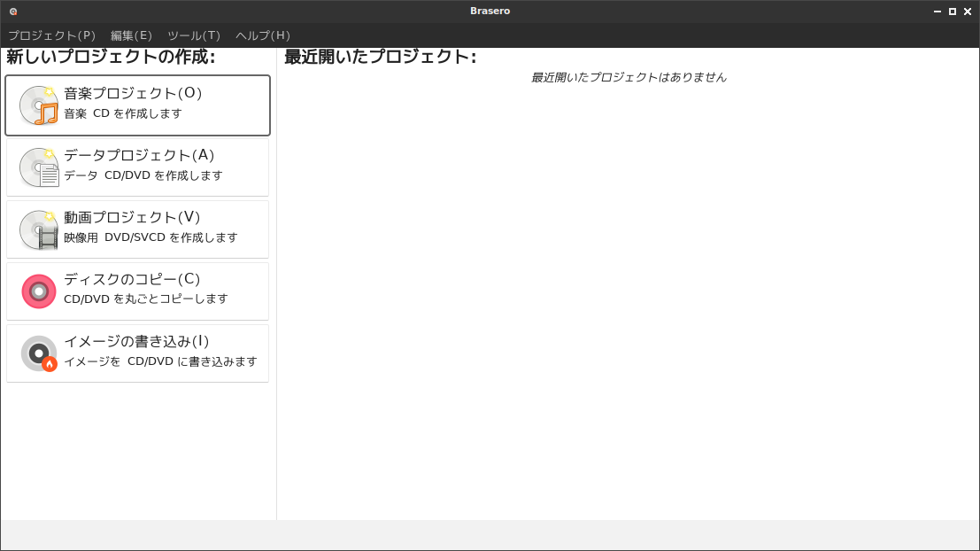This screenshot has height=551, width=980.
Task: Click the 最近開いたプロジェクトはありません message
Action: pos(629,78)
